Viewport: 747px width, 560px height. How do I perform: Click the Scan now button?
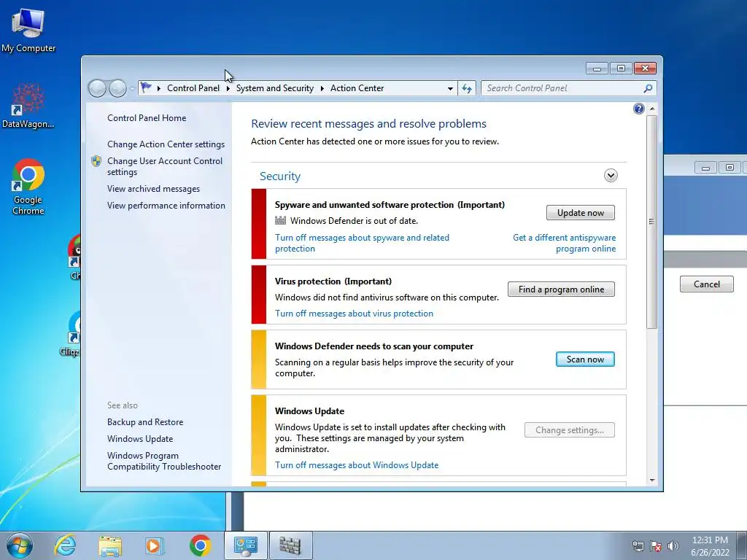(x=585, y=359)
